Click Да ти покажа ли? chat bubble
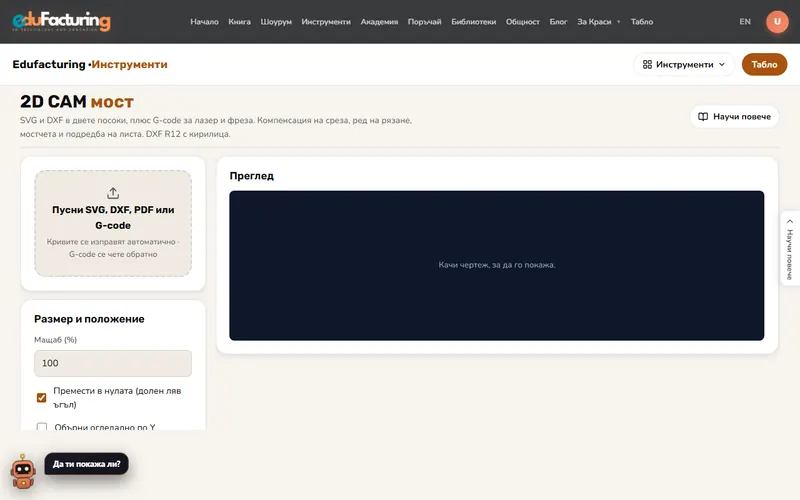This screenshot has height=500, width=800. click(x=86, y=464)
